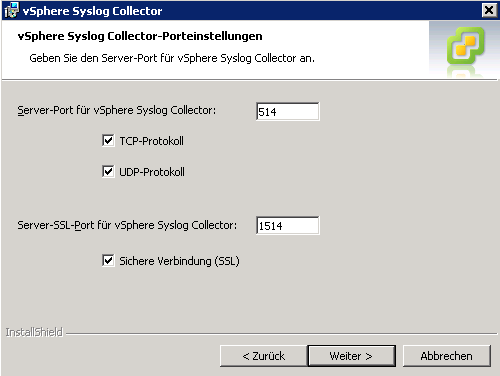
Task: Click the server port field showing 514
Action: point(288,111)
